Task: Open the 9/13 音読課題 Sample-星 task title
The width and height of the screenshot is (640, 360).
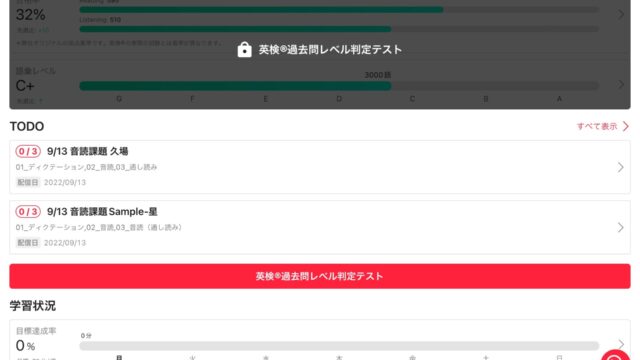Action: (102, 211)
